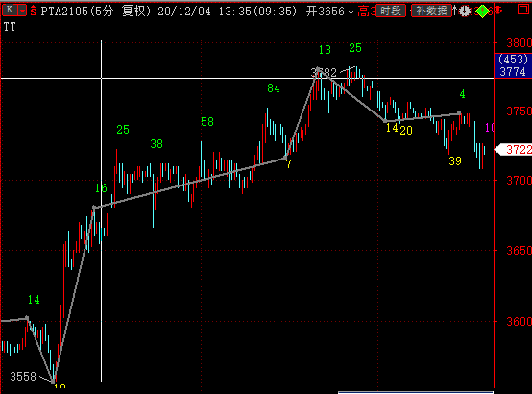
Task: Click the yellow 7 label
Action: [x=288, y=164]
